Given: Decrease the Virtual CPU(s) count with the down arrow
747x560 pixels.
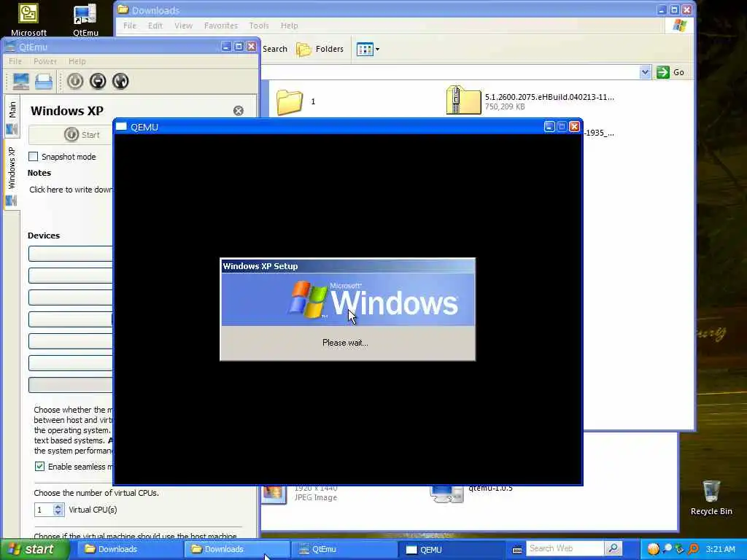Looking at the screenshot, I should [x=58, y=513].
